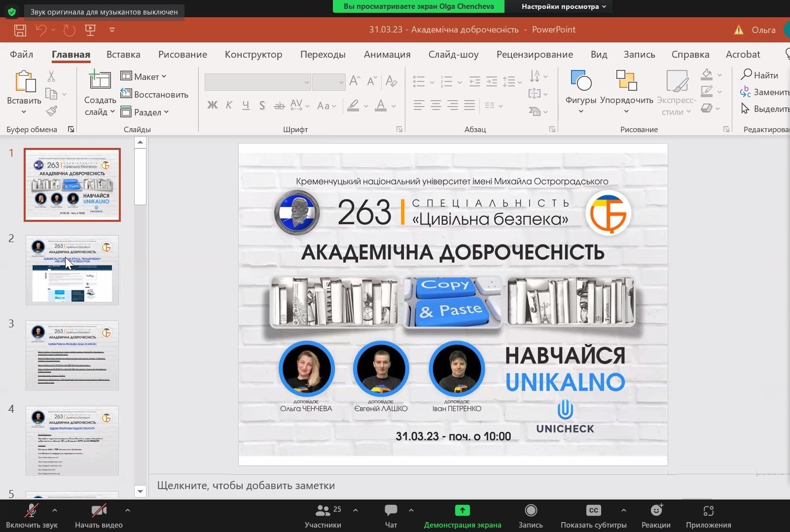Decrease the list indent level
The height and width of the screenshot is (532, 790).
coord(475,81)
